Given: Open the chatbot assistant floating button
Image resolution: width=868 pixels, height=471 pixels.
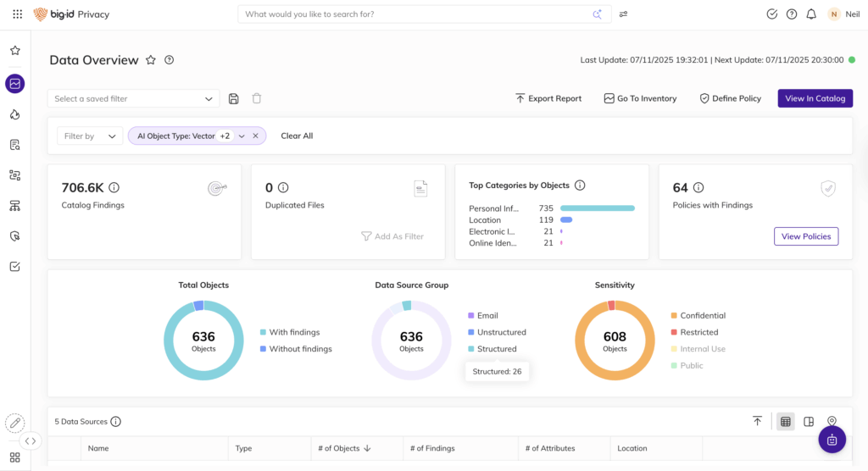Looking at the screenshot, I should coord(832,440).
